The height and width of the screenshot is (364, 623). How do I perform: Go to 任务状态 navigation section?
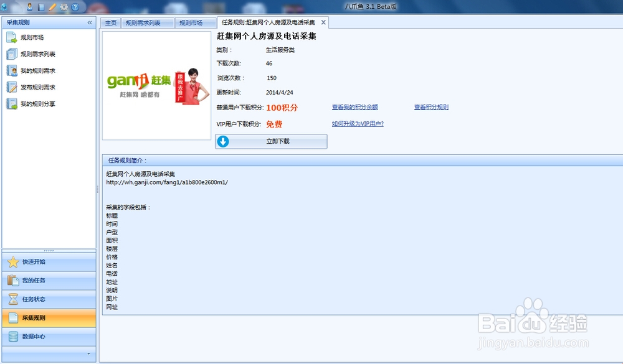pos(49,299)
